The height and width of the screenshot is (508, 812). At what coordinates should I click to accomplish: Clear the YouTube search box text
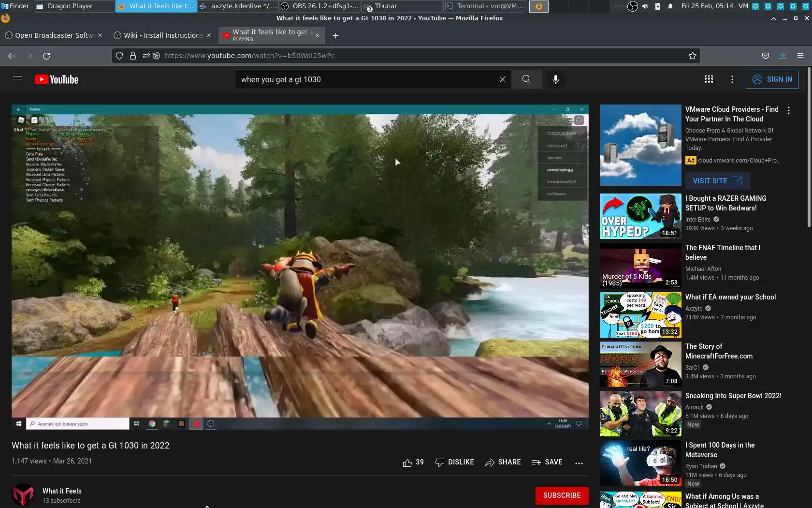pyautogui.click(x=503, y=79)
